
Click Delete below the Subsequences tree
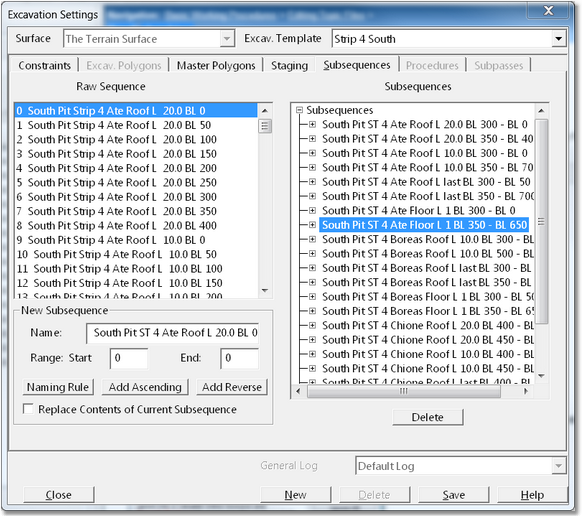[x=428, y=417]
